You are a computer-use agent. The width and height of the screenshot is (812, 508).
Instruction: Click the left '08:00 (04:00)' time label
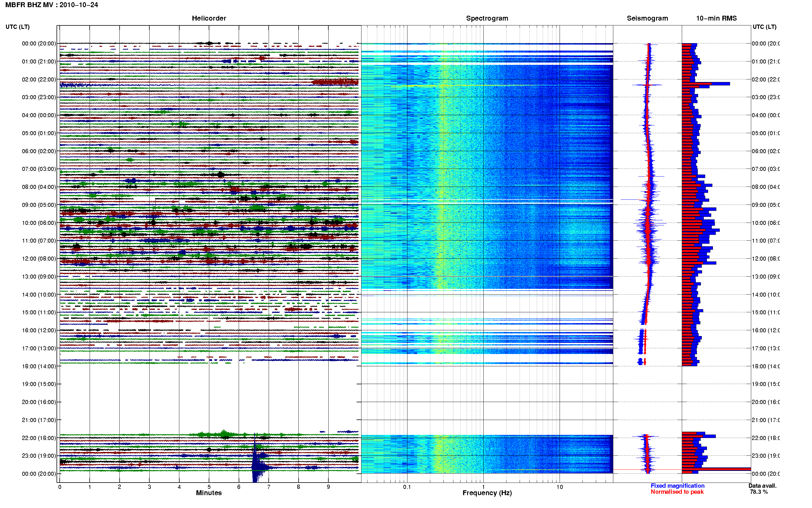pyautogui.click(x=39, y=187)
